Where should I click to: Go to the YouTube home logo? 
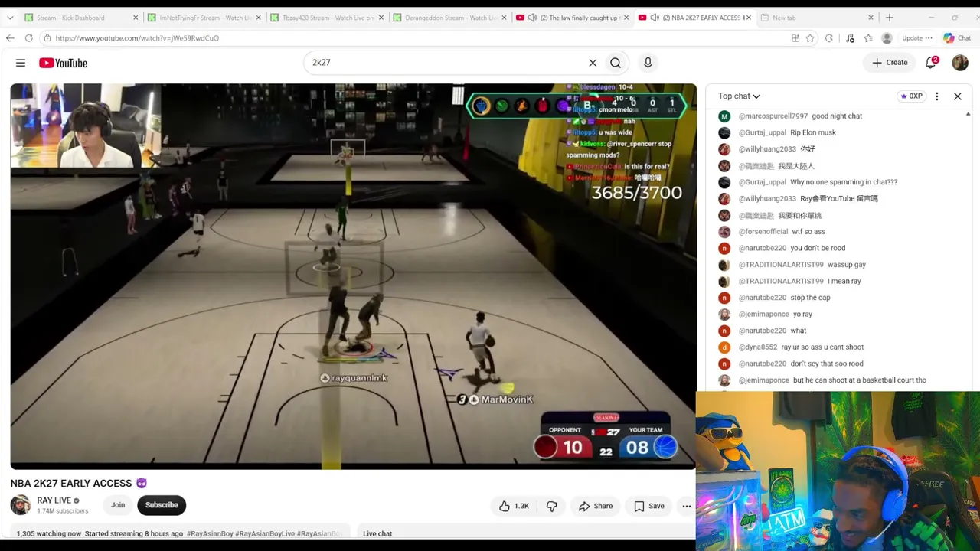click(63, 63)
